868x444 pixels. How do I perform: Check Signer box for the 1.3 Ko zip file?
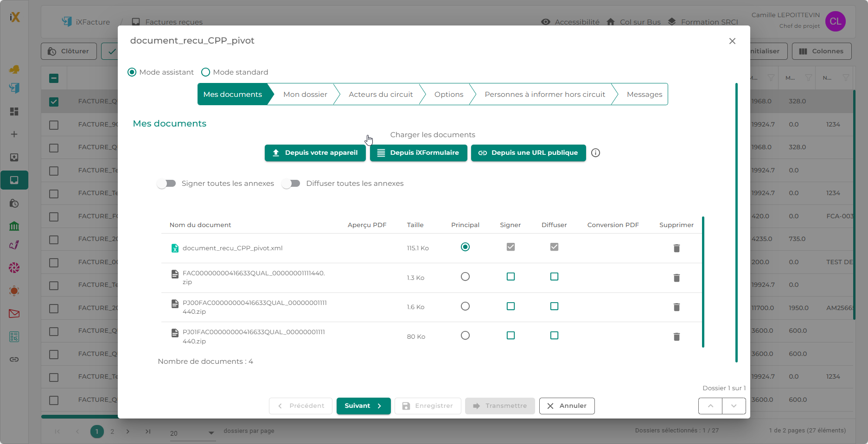[511, 277]
